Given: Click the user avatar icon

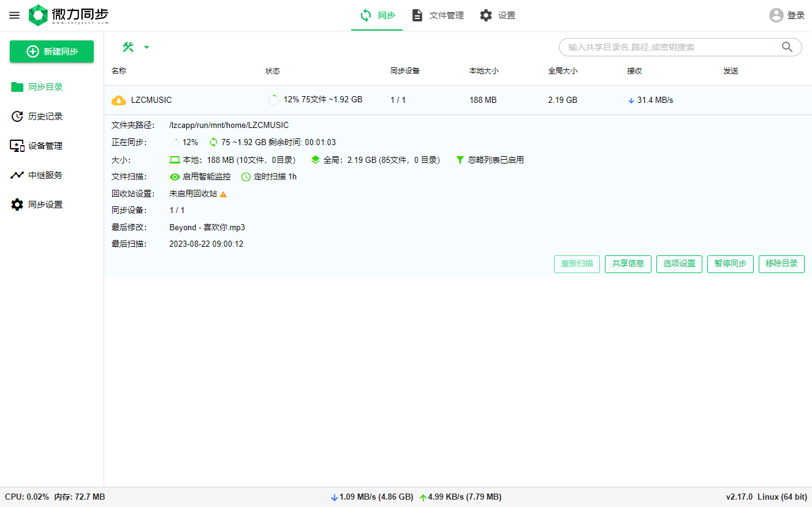Looking at the screenshot, I should pos(776,15).
